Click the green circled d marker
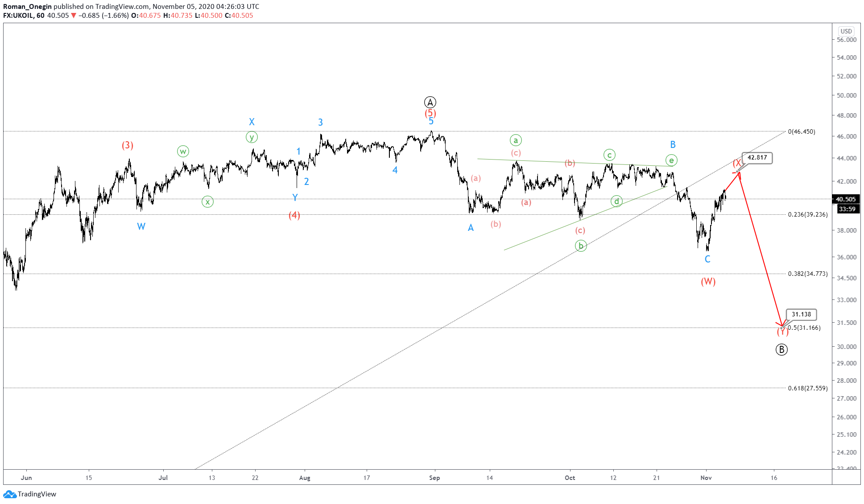The image size is (864, 504). point(616,201)
